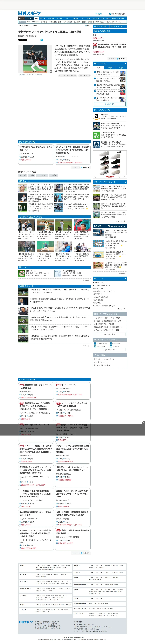Open the 競馬 navigation tab
Image resolution: width=145 pixels, height=644 pixels.
click(88, 19)
